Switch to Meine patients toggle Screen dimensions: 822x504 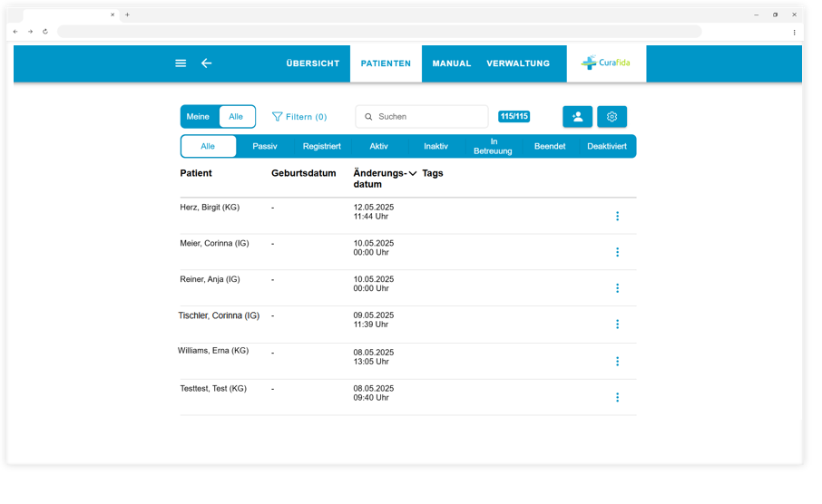pyautogui.click(x=198, y=117)
